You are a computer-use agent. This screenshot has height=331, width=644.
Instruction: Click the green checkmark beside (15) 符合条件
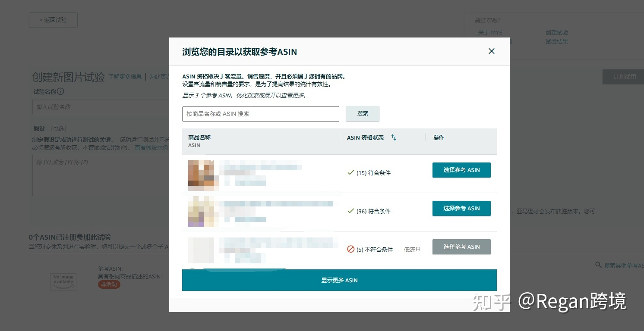[x=350, y=172]
